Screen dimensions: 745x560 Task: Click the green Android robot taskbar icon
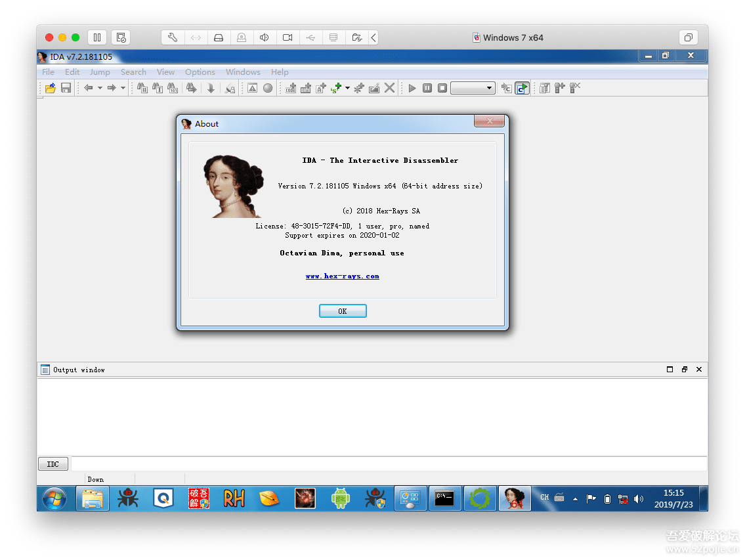pos(340,499)
